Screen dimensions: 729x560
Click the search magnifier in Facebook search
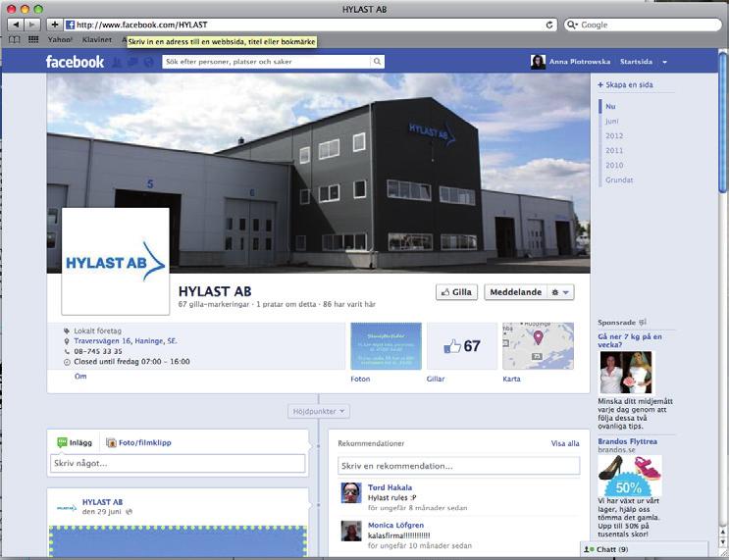click(377, 62)
